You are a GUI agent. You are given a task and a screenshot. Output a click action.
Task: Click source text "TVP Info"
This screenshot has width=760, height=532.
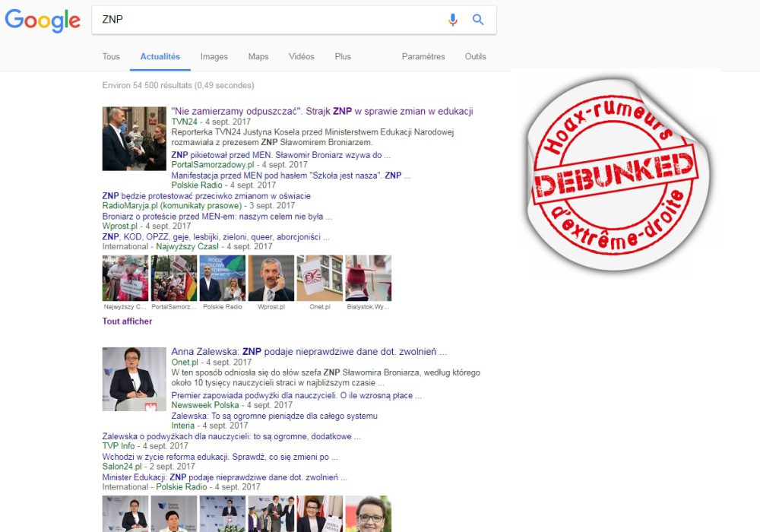tap(119, 446)
